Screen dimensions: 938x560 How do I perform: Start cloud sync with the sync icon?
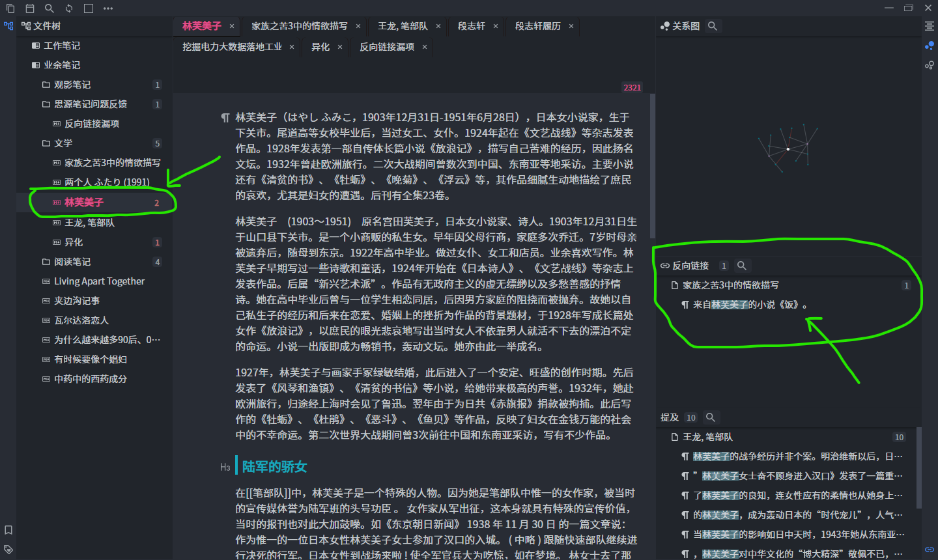pyautogui.click(x=68, y=8)
